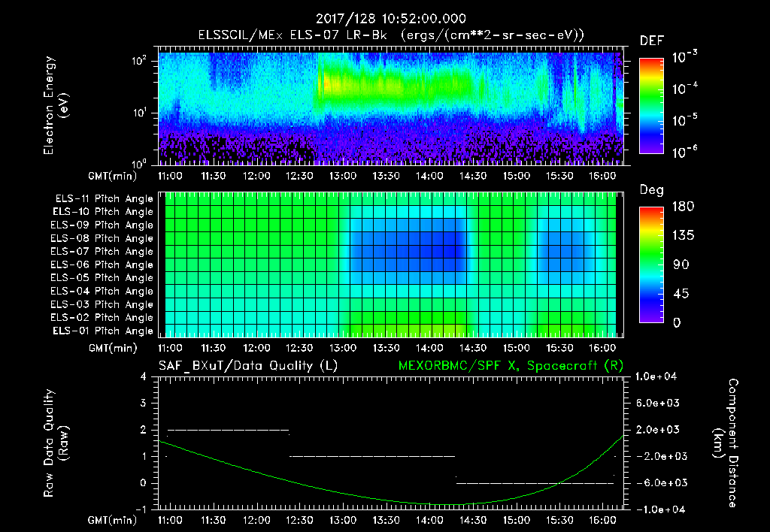Select the ELS-02 Pitch Angle row label
The image size is (770, 532).
pyautogui.click(x=102, y=318)
